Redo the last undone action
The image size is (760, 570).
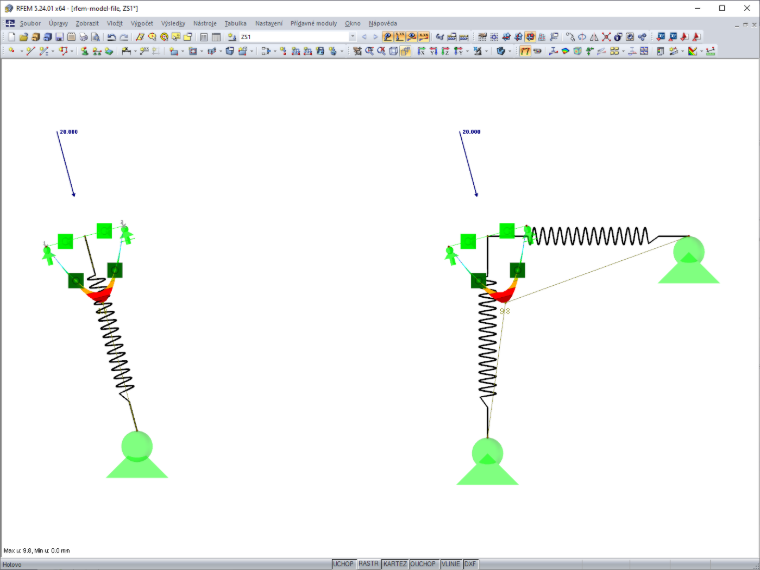(124, 37)
